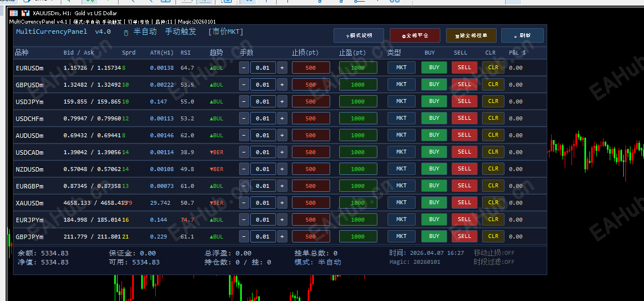
Task: Buy GBPUSDm with the BUY button
Action: click(434, 84)
